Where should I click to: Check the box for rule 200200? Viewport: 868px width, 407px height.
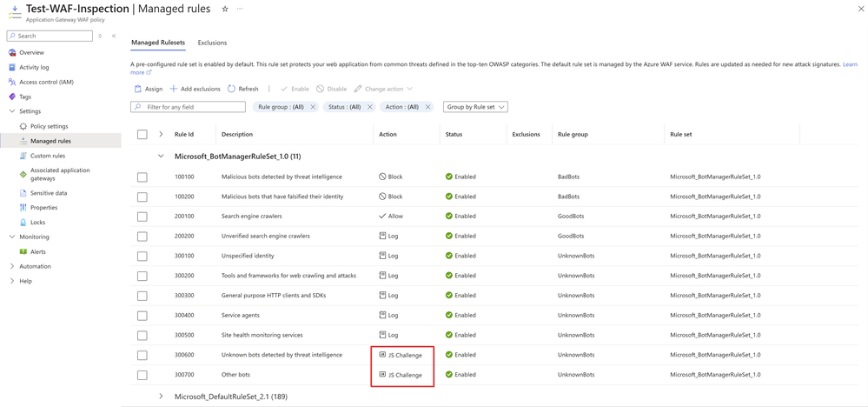(x=142, y=236)
